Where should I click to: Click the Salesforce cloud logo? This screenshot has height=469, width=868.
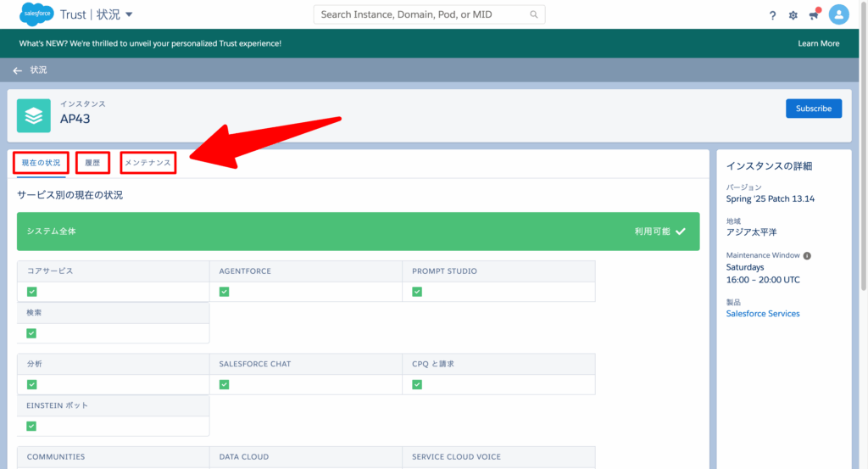coord(36,14)
